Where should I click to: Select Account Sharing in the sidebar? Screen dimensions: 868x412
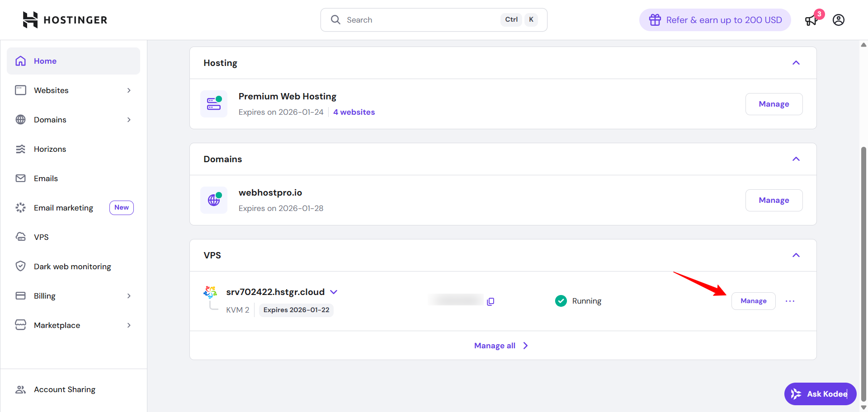click(65, 389)
